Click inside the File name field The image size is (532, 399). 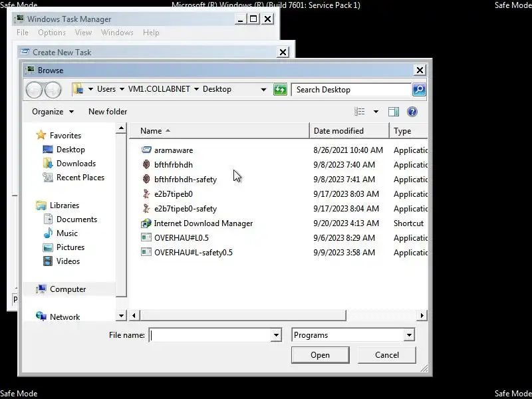[210, 335]
